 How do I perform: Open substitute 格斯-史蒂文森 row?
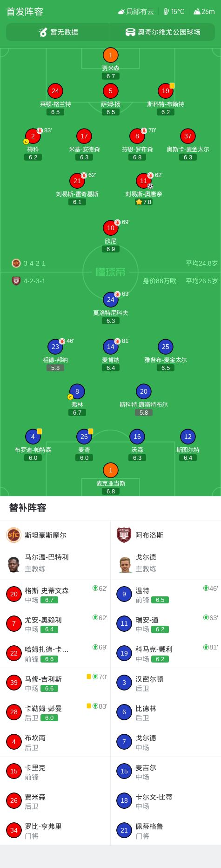point(55,594)
